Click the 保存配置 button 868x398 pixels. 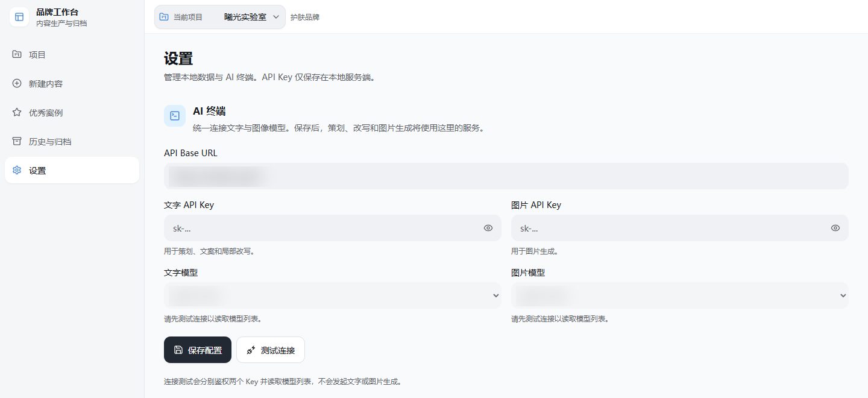[198, 350]
